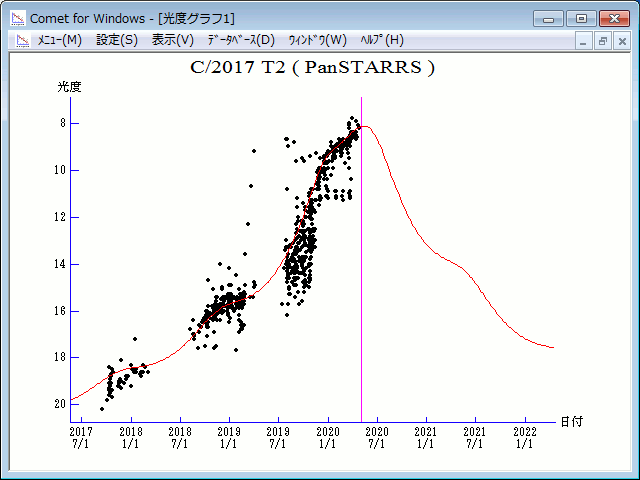
Task: Click the child window document icon in menu bar
Action: click(23, 40)
